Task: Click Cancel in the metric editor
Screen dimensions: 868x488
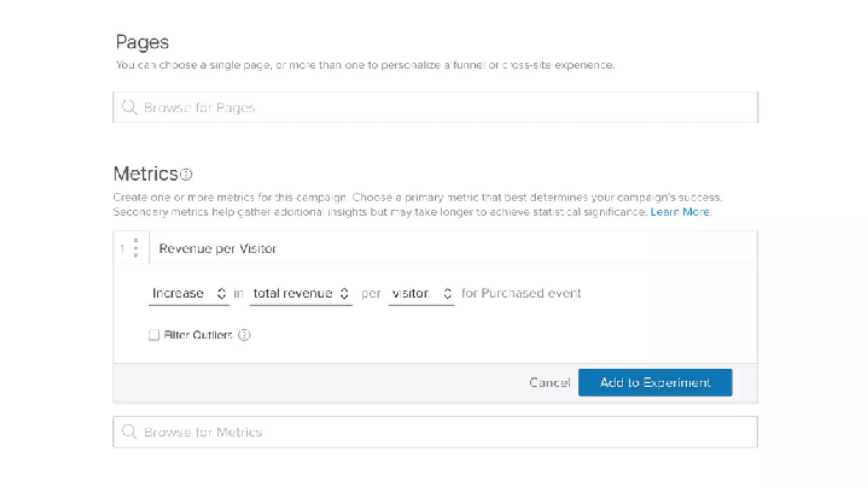Action: tap(549, 383)
